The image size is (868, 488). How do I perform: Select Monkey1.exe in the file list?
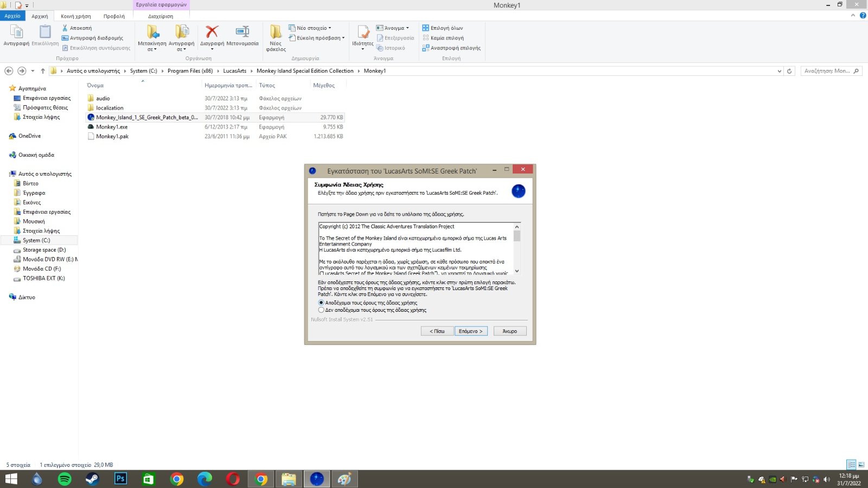[x=112, y=127]
